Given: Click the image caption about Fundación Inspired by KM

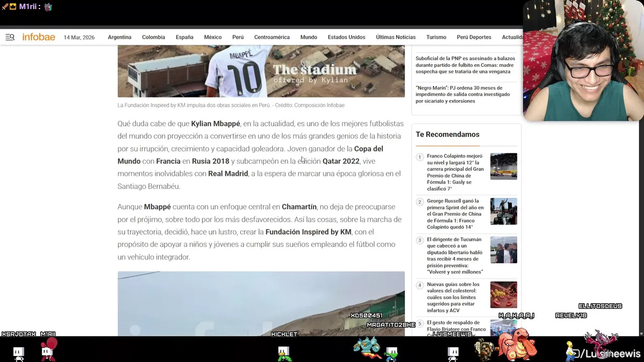Looking at the screenshot, I should (x=231, y=106).
